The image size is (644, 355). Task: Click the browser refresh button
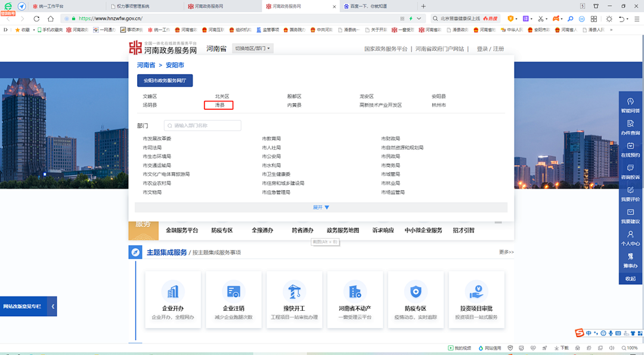point(36,18)
